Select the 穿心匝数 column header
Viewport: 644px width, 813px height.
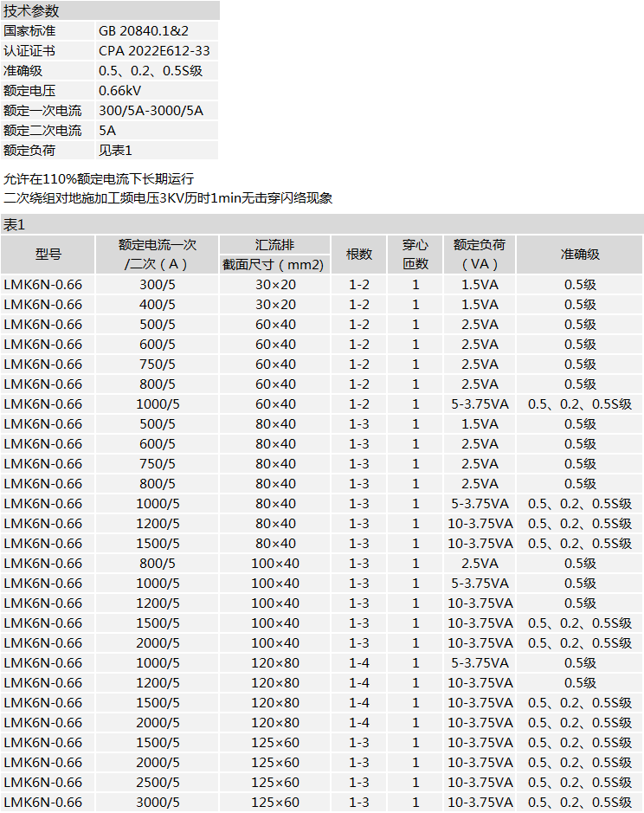415,255
